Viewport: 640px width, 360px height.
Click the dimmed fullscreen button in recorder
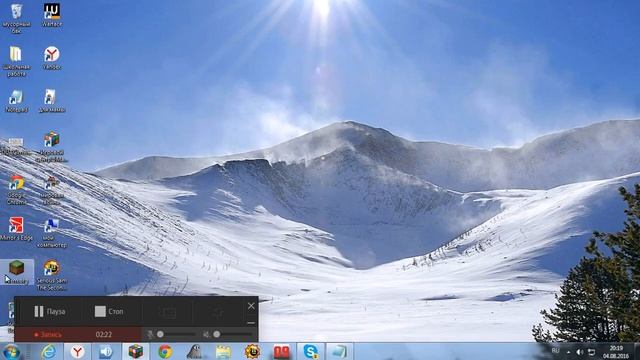[x=219, y=312]
